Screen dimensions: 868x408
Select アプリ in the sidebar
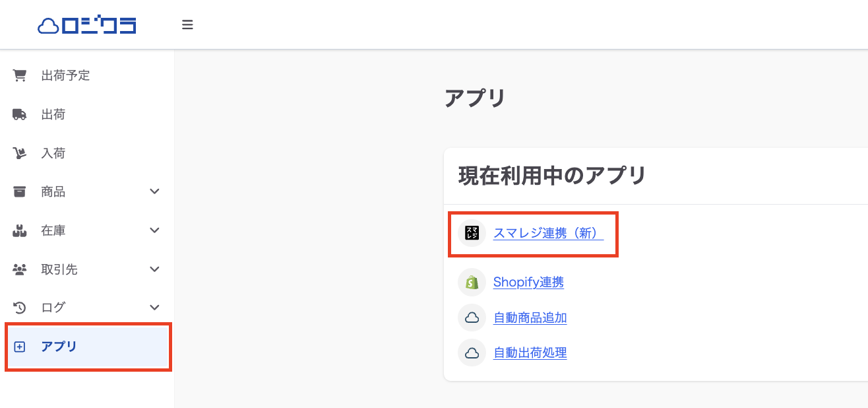pyautogui.click(x=88, y=347)
